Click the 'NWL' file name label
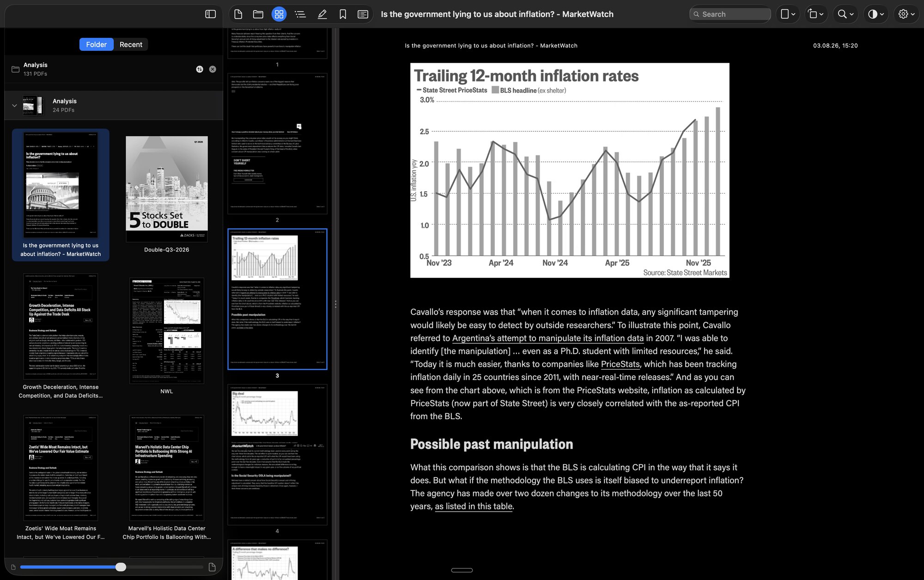Screen dimensions: 924x580 click(167, 391)
